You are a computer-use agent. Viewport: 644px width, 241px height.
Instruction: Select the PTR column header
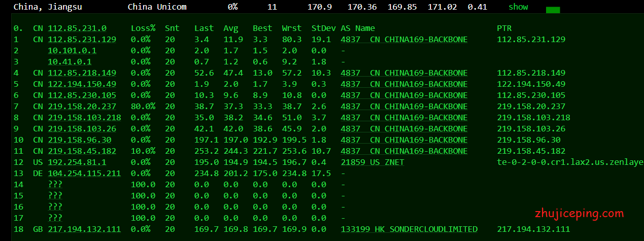pos(504,28)
